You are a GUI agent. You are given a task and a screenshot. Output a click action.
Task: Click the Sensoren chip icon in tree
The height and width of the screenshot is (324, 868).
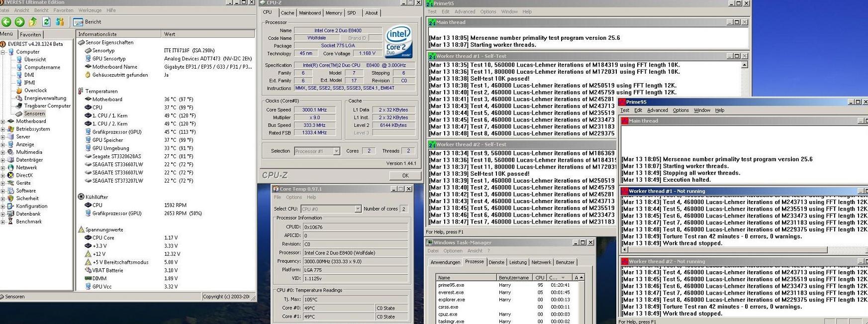(x=19, y=113)
